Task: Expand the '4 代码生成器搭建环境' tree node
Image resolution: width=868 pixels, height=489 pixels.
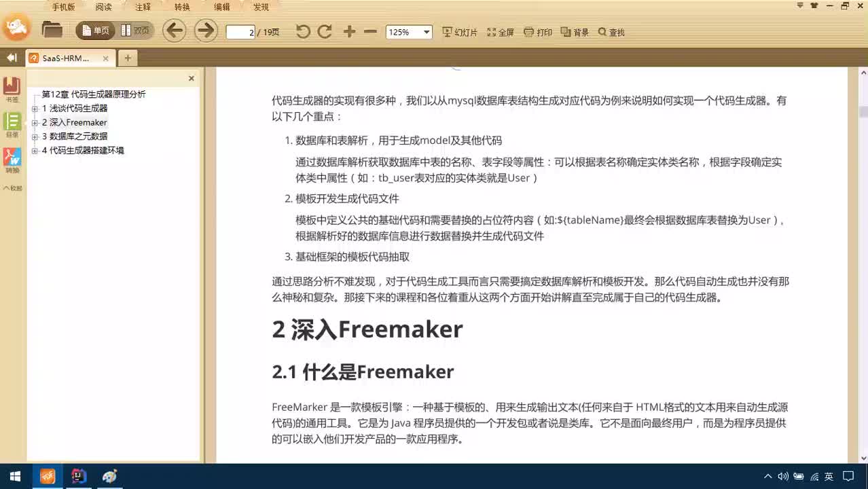Action: pyautogui.click(x=35, y=151)
